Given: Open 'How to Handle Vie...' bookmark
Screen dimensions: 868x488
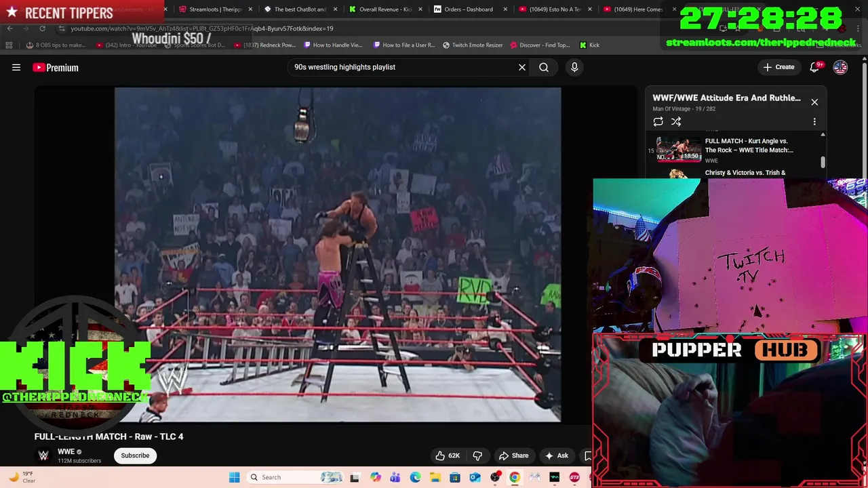Looking at the screenshot, I should pyautogui.click(x=334, y=45).
